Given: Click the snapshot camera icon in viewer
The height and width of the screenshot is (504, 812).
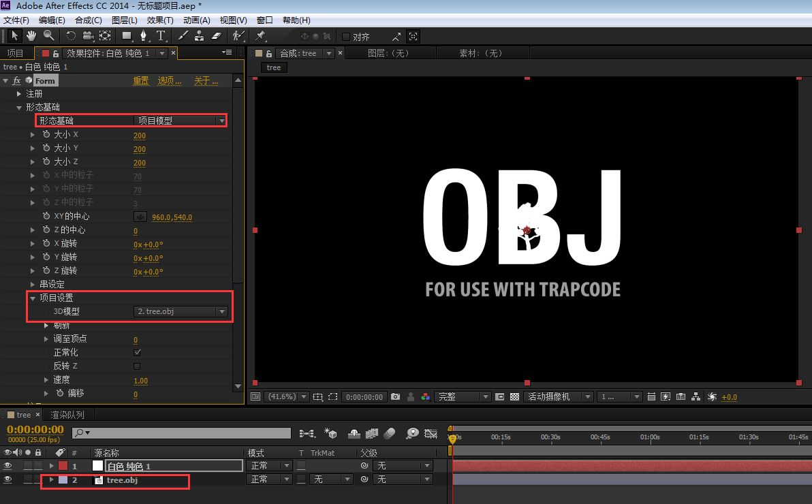Looking at the screenshot, I should 396,397.
